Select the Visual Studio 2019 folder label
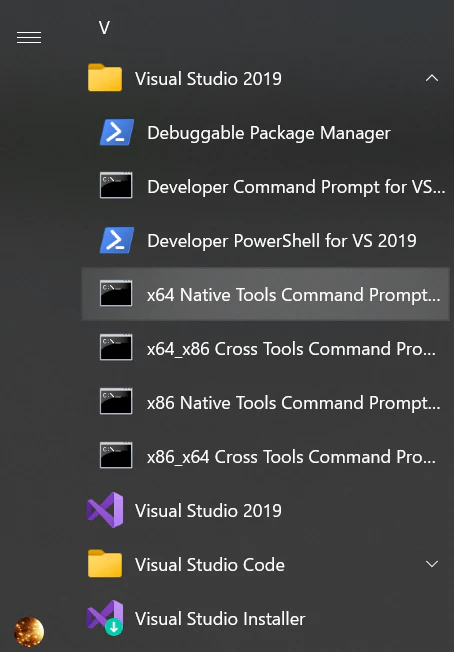Image resolution: width=454 pixels, height=652 pixels. pyautogui.click(x=208, y=79)
